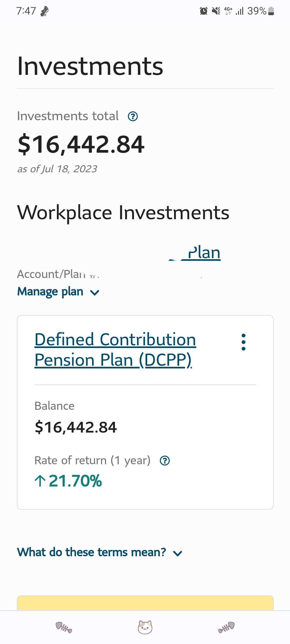Tap the cat face navigation icon
The height and width of the screenshot is (644, 290).
145,627
